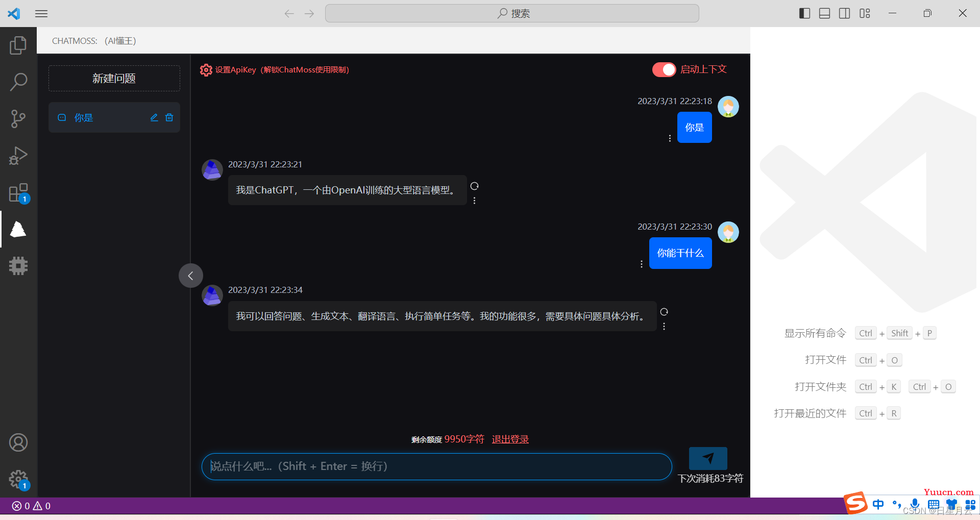Open the Manage gear in activity bar

(18, 480)
